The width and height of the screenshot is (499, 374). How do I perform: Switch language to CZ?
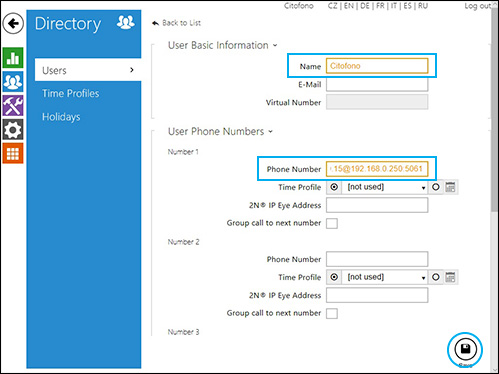pos(333,6)
